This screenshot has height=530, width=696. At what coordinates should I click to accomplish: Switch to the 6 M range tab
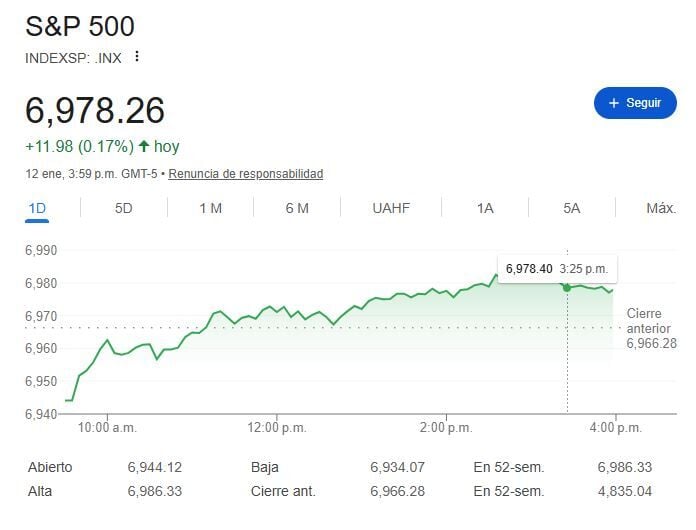297,208
